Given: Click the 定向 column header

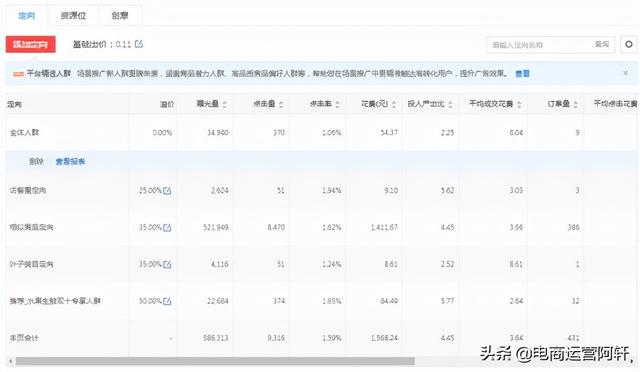Looking at the screenshot, I should pyautogui.click(x=14, y=104).
